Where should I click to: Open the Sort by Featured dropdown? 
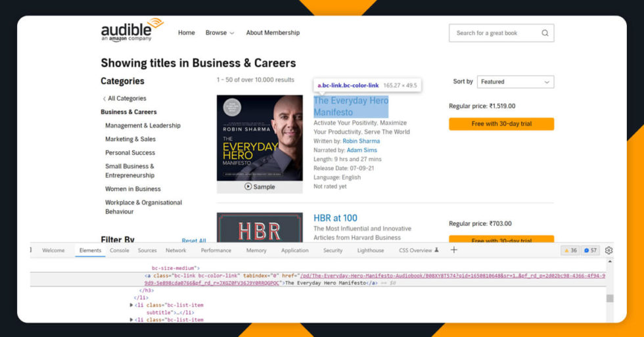click(515, 81)
